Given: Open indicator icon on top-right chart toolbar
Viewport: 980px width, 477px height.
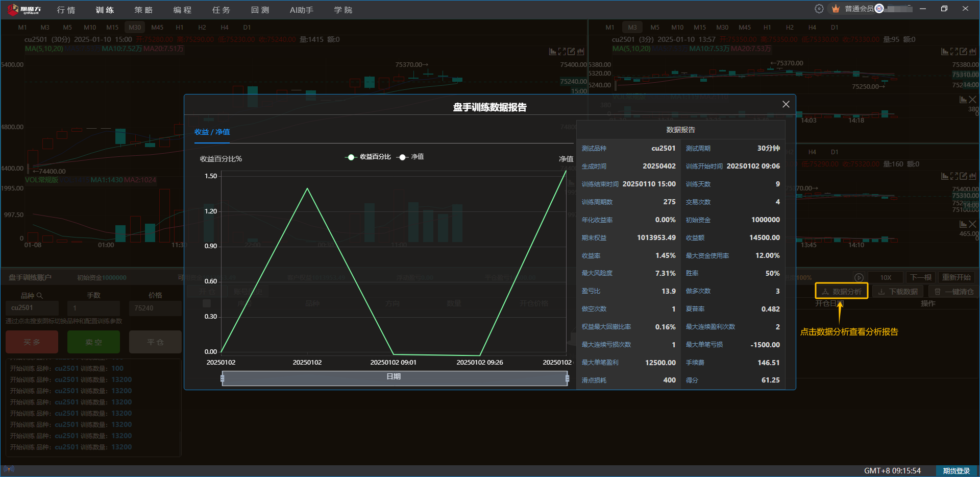Looking at the screenshot, I should point(945,52).
